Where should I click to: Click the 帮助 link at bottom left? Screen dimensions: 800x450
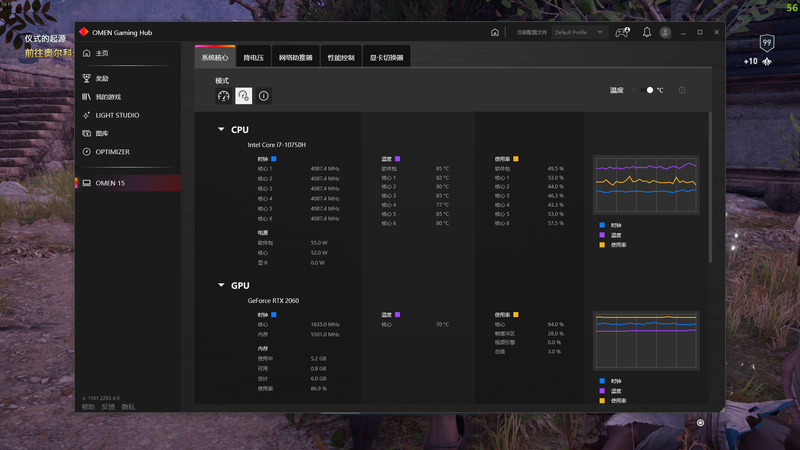tap(88, 407)
